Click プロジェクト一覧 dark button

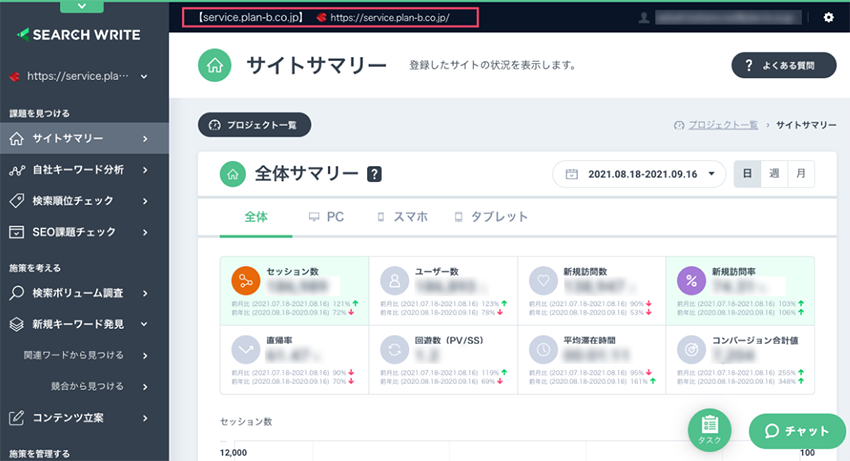click(254, 125)
